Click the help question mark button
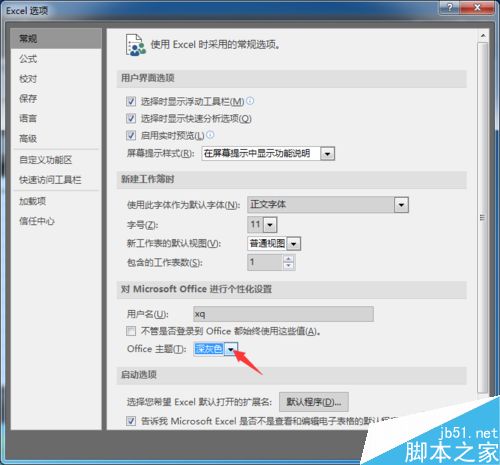This screenshot has height=465, width=500. point(450,7)
